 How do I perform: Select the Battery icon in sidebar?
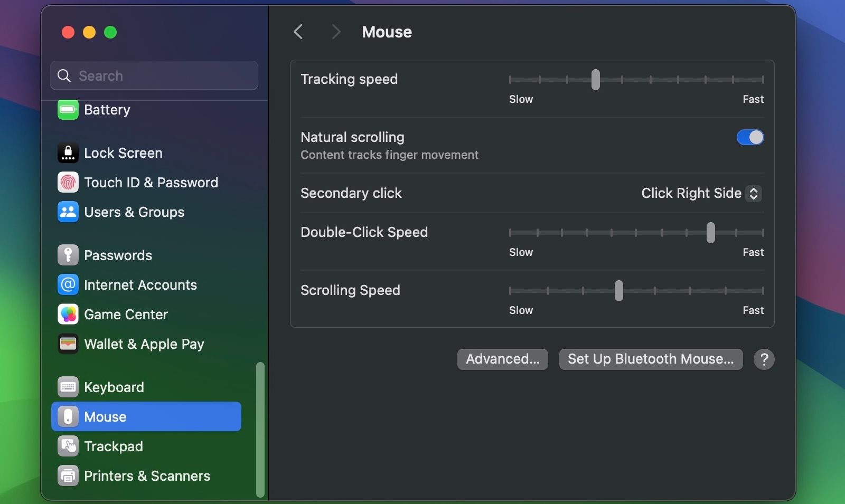(x=68, y=110)
